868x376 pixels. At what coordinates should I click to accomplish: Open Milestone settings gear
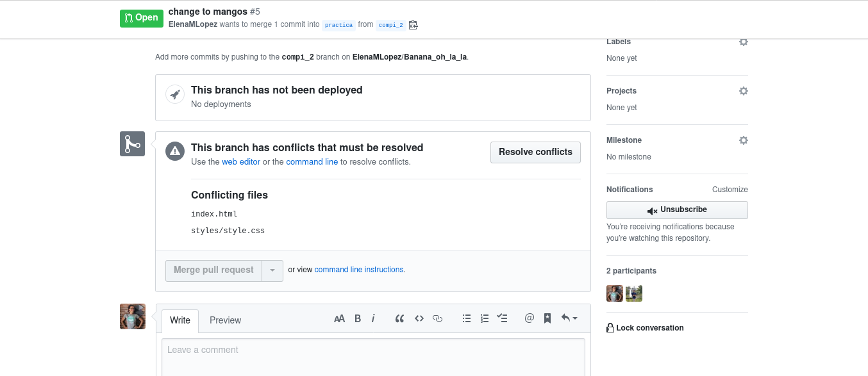coord(743,140)
